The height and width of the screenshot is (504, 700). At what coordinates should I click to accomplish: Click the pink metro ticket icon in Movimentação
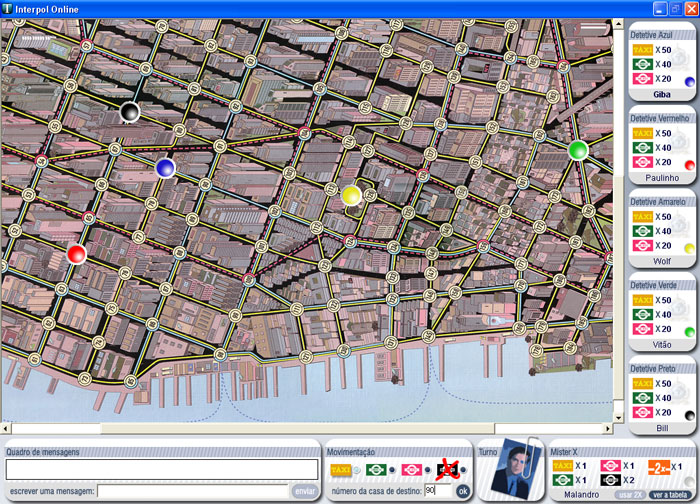(x=412, y=470)
